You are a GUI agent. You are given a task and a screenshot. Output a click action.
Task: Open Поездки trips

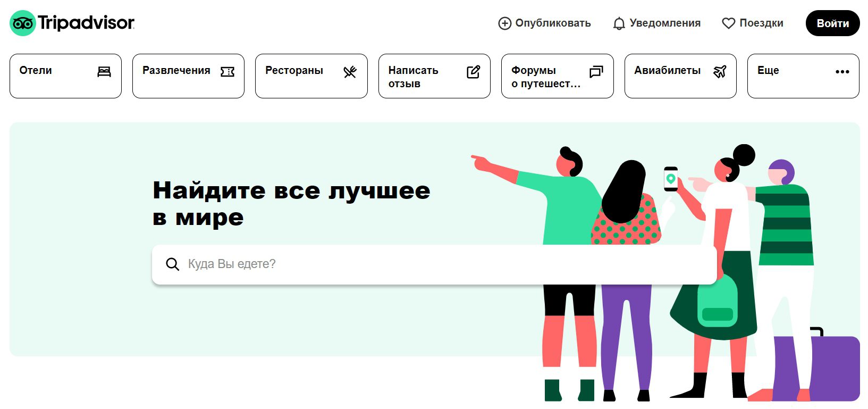[x=753, y=23]
